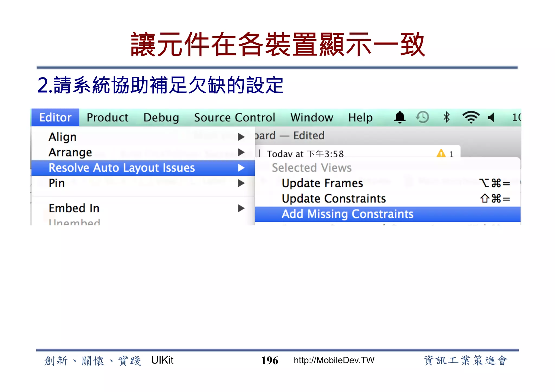Click the yellow warning issue icon
Screen dimensions: 555x392
(441, 153)
